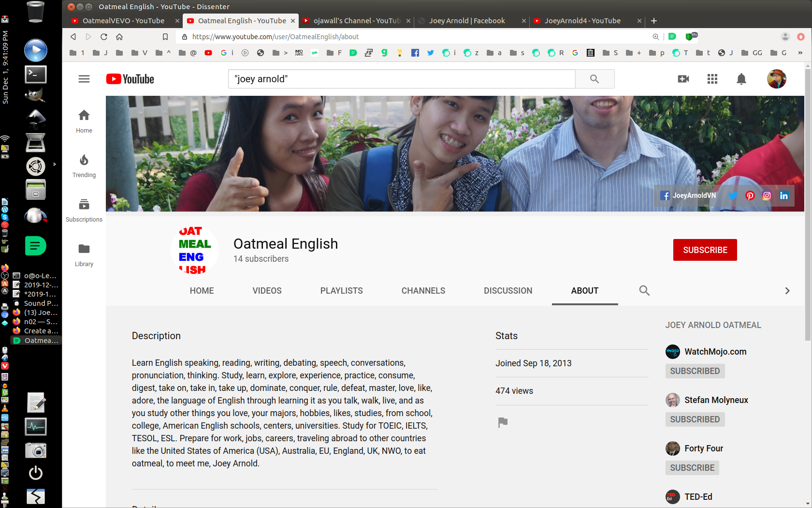Open the Terminal in the dock

coord(36,75)
